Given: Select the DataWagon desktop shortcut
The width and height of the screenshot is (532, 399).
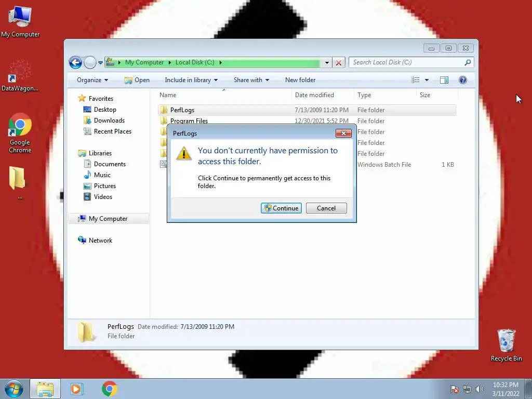Looking at the screenshot, I should (20, 76).
